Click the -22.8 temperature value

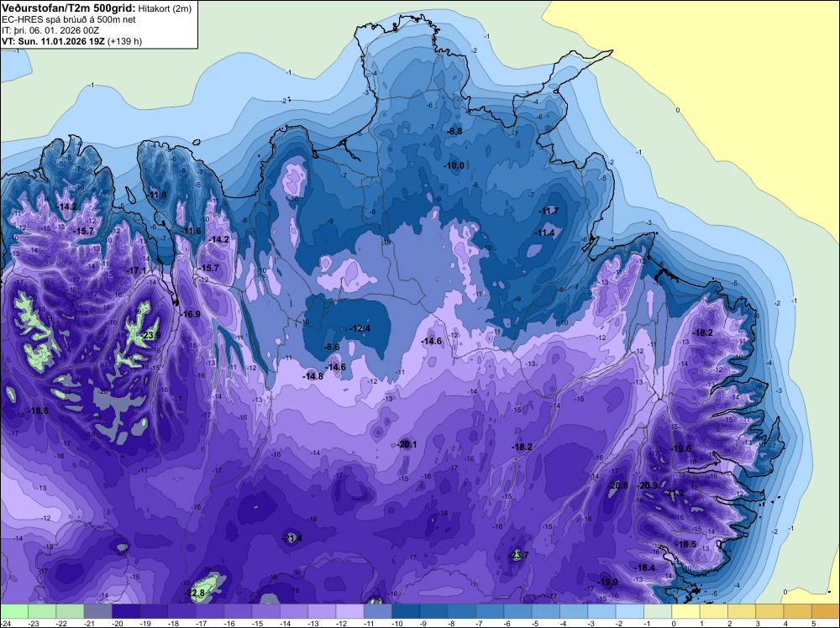[195, 594]
